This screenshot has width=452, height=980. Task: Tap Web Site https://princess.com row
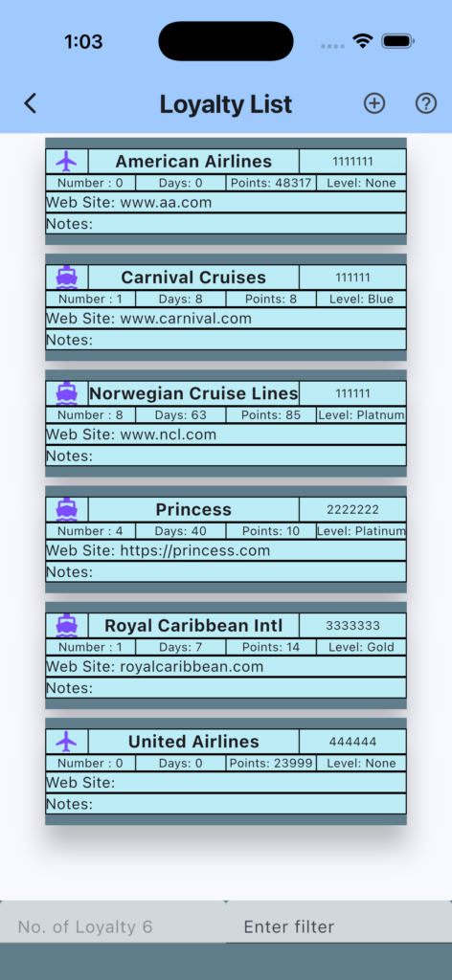coord(226,550)
